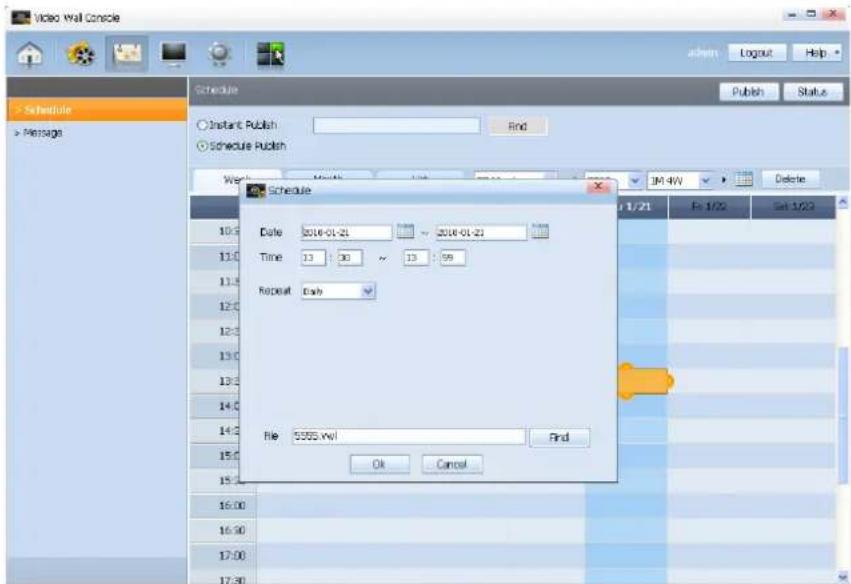The image size is (851, 584).
Task: Click the start hour time field
Action: pyautogui.click(x=313, y=258)
